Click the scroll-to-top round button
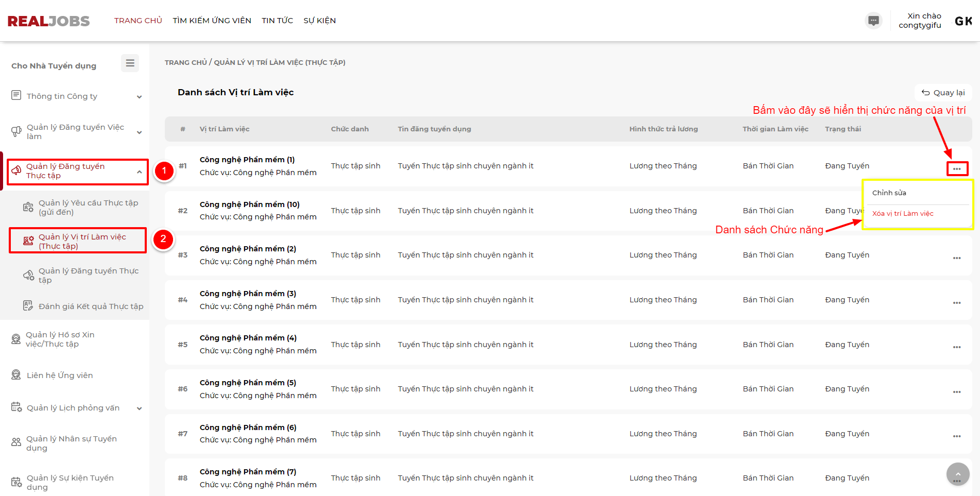 click(x=957, y=474)
